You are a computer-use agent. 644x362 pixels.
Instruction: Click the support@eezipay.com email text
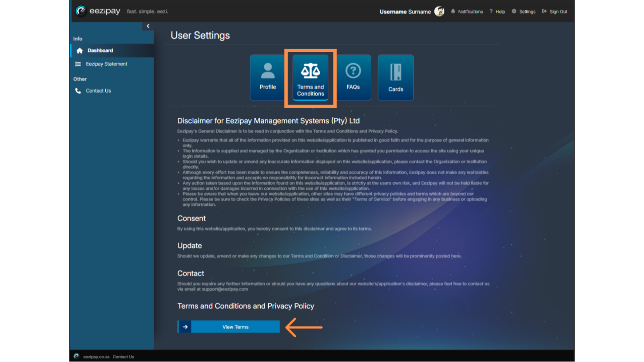(225, 289)
